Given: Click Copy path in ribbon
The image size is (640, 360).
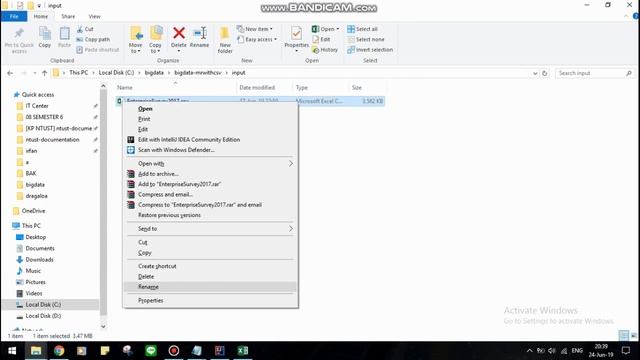Looking at the screenshot, I should 93,40.
